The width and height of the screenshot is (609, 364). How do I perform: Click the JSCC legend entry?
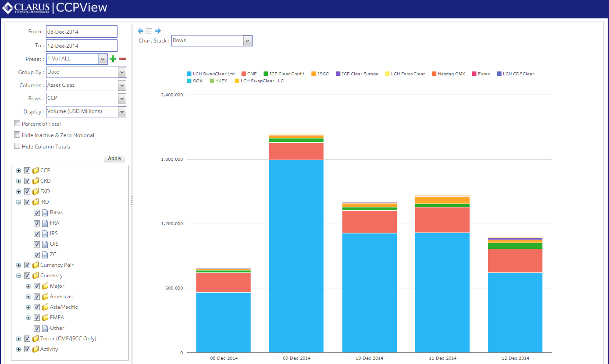[320, 74]
